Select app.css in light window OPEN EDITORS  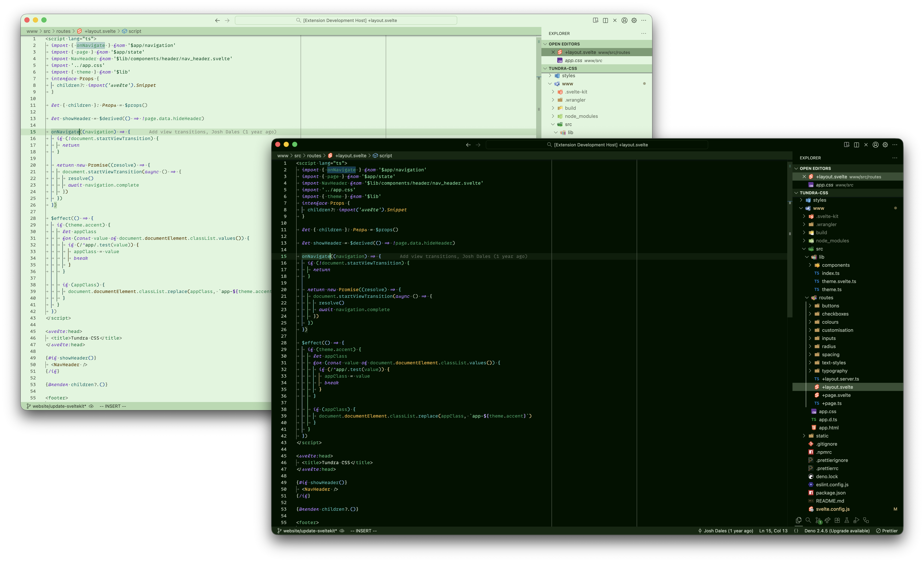(597, 60)
